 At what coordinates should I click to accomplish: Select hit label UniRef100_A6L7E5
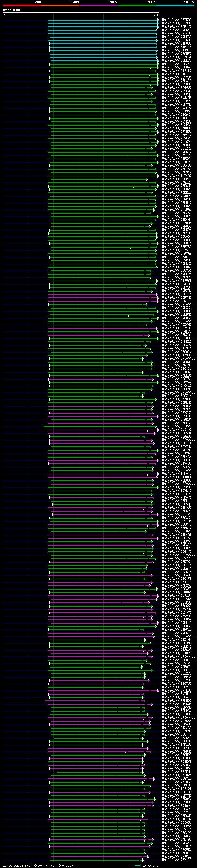coord(176,294)
